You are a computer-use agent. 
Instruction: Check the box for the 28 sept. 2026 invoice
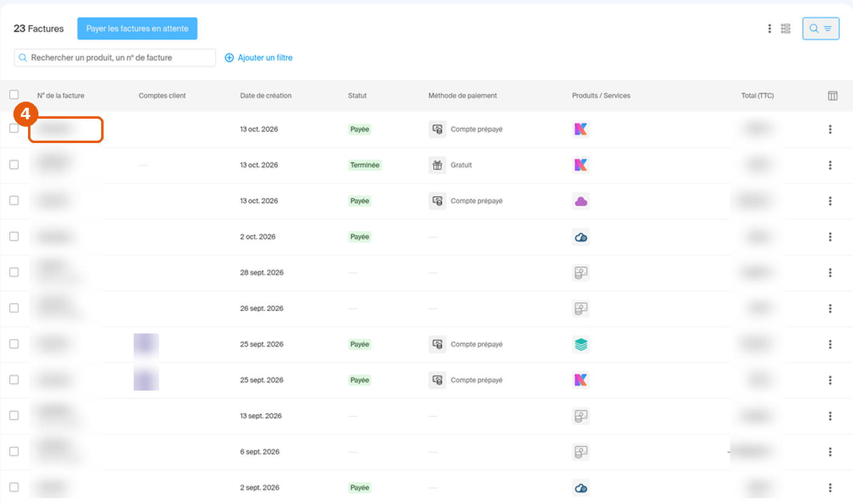(x=14, y=273)
